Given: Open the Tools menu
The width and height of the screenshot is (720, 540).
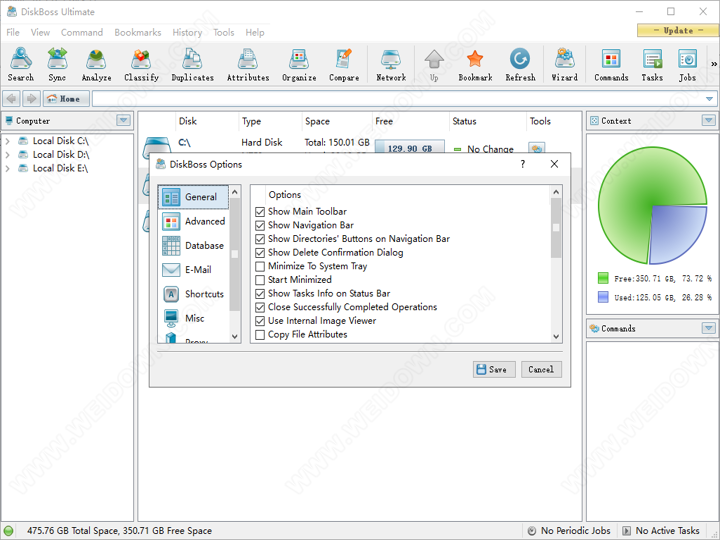Looking at the screenshot, I should pyautogui.click(x=224, y=33).
